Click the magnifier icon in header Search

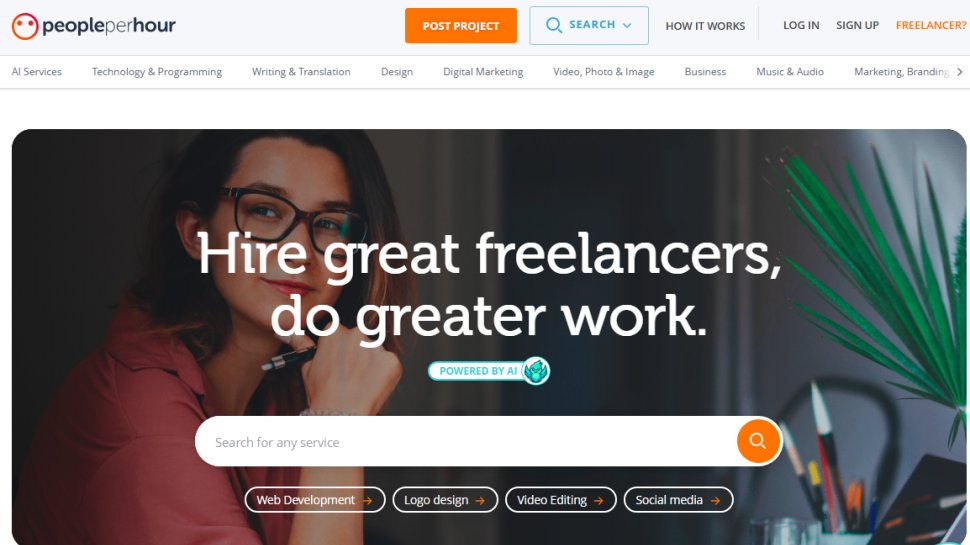pos(554,25)
